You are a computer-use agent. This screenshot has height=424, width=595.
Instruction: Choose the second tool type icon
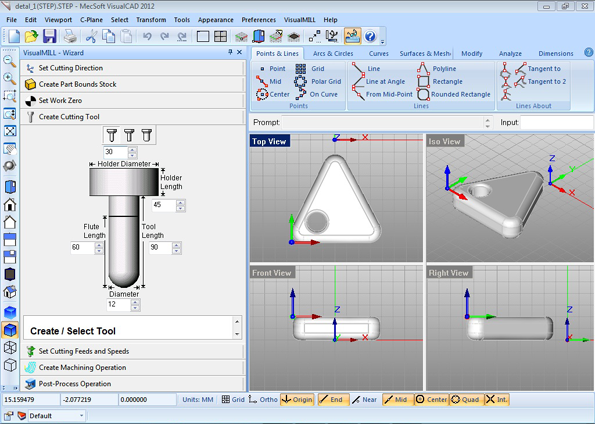click(x=129, y=135)
